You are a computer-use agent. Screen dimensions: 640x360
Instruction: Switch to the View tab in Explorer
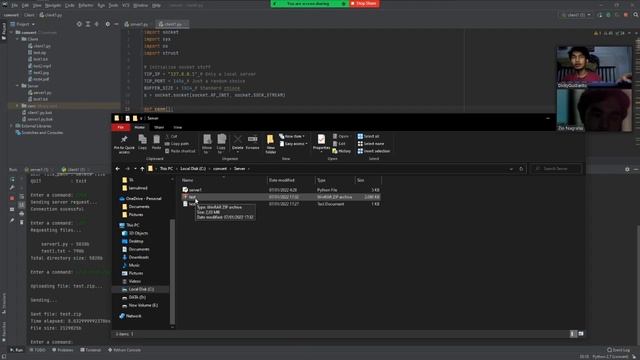(178, 127)
